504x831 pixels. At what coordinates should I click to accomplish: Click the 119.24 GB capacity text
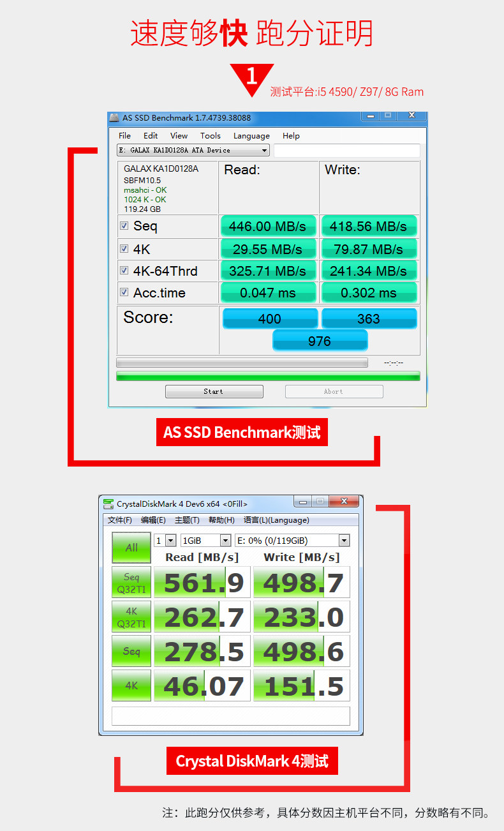pos(142,209)
